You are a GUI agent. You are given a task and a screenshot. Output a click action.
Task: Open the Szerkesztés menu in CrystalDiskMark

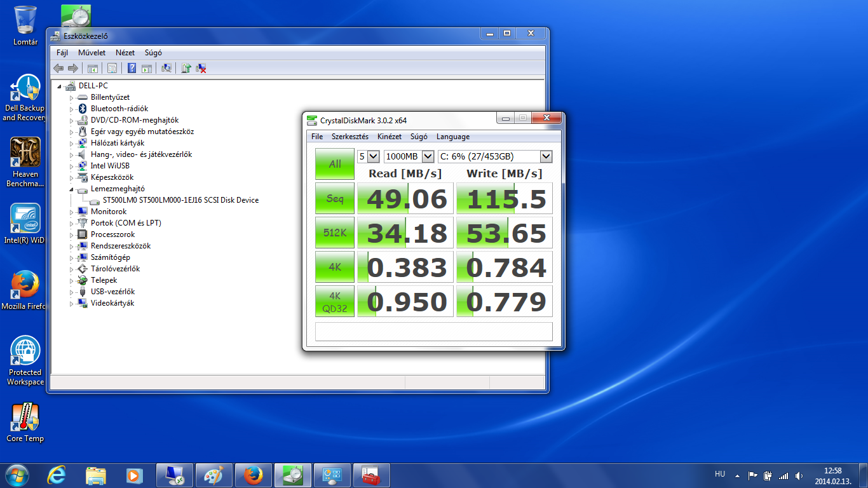(x=349, y=137)
